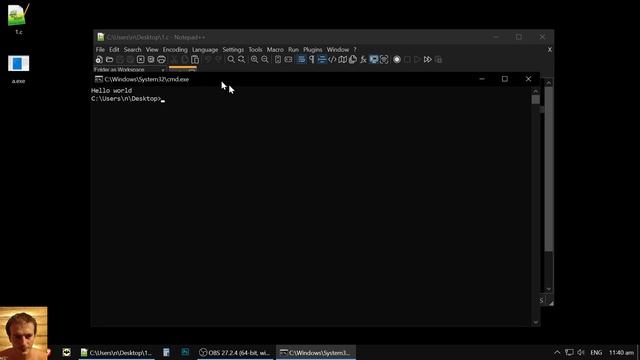Viewport: 640px width, 360px height.
Task: Click the Notepad++ editor scrollbar up arrow
Action: pos(549,83)
